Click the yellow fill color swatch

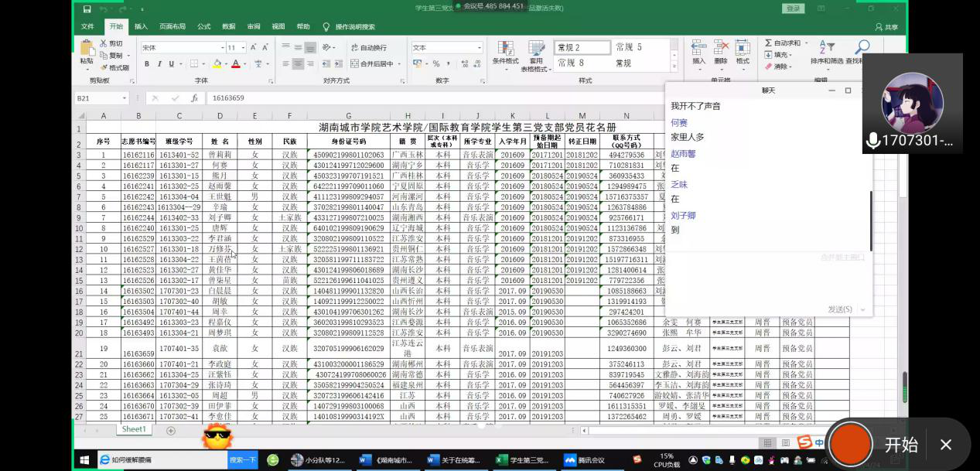click(218, 64)
